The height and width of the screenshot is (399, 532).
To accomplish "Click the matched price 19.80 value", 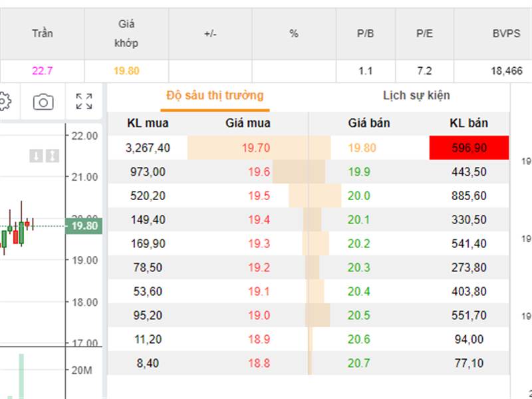I will coord(126,71).
